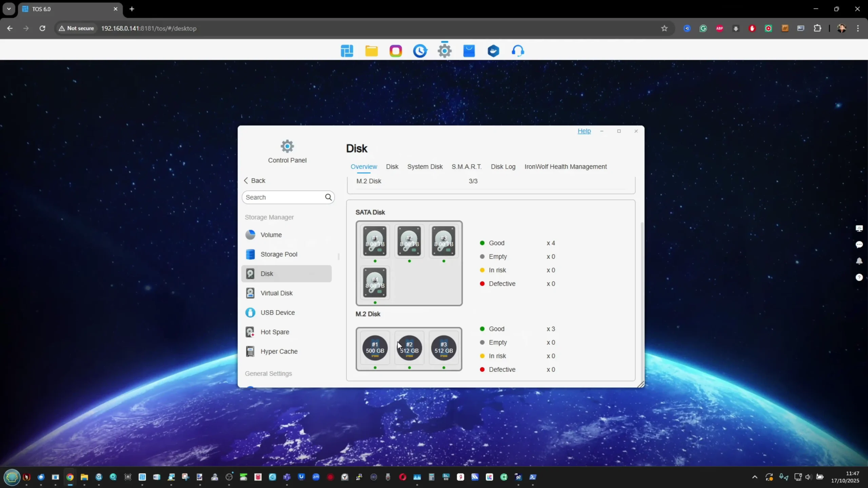
Task: Click the Help link
Action: pos(584,131)
